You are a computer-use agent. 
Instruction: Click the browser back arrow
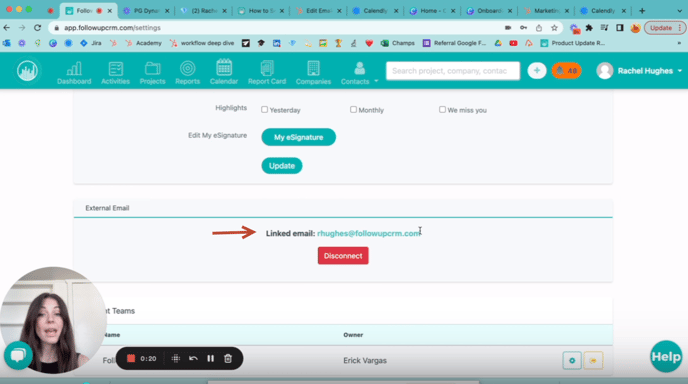7,28
